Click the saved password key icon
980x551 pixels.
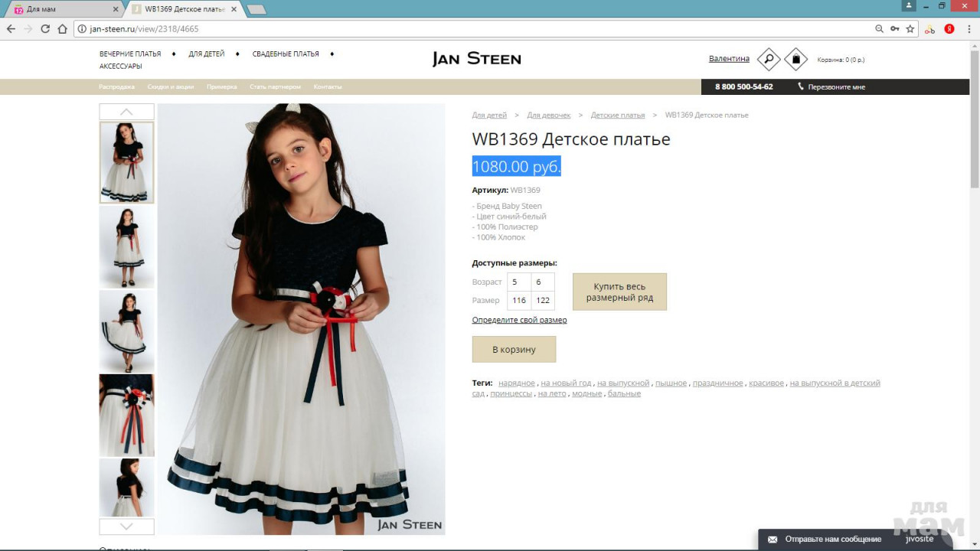[x=895, y=29]
